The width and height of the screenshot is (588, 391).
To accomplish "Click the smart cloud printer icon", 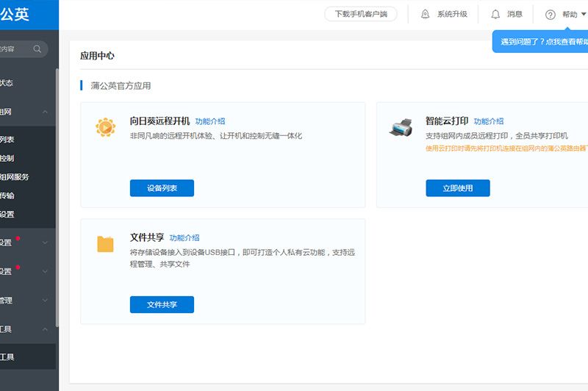I will pos(401,127).
